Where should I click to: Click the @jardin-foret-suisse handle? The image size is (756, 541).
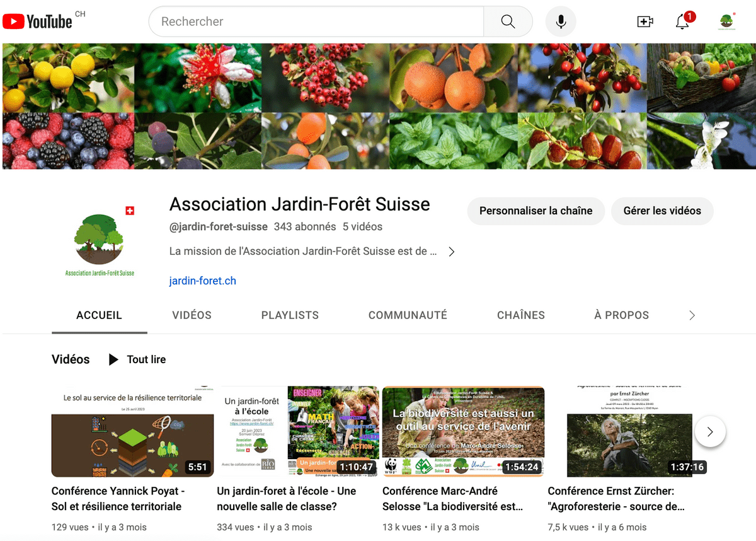[219, 227]
